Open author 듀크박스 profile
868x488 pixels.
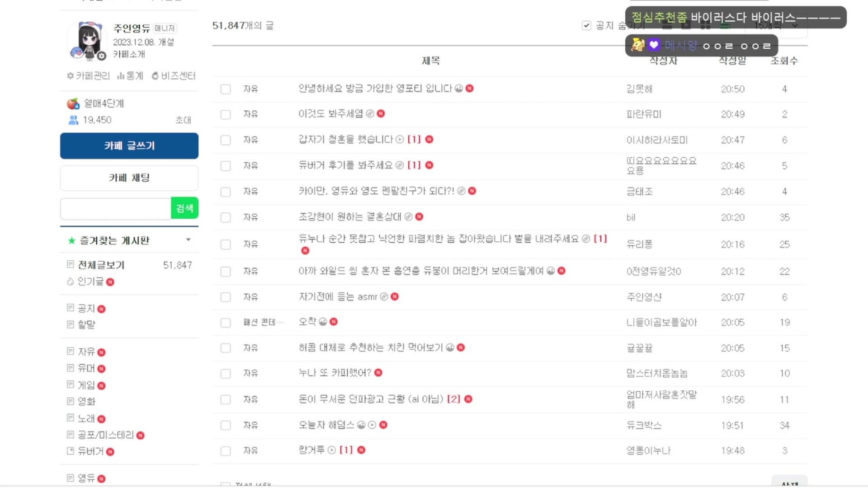tap(644, 425)
